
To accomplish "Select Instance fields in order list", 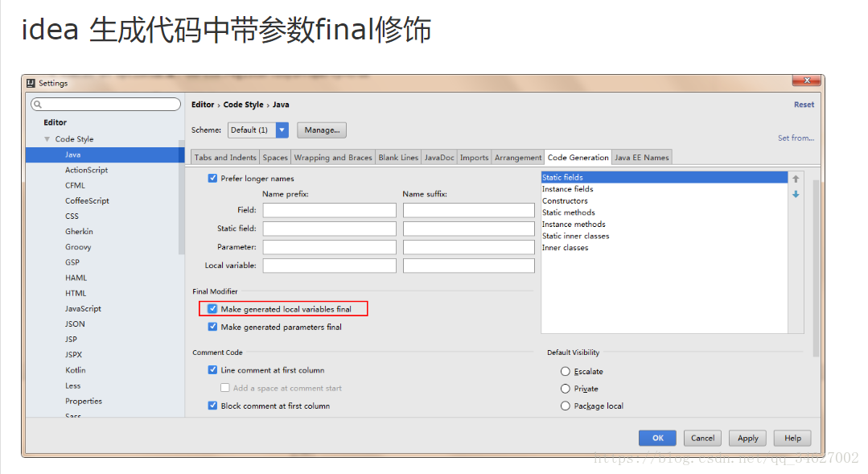I will (x=664, y=189).
